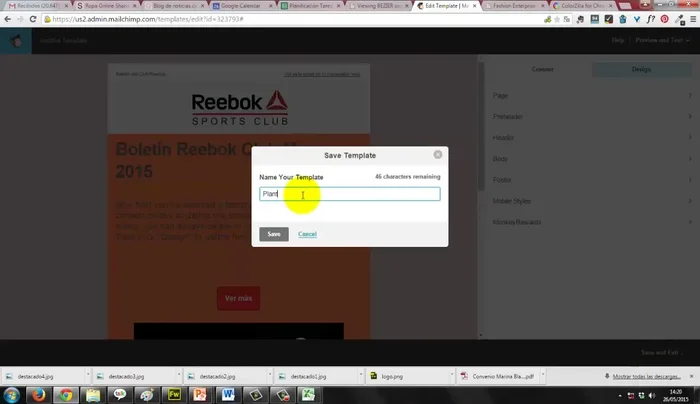
Task: Click the MailChimp Freddie logo icon
Action: pos(17,41)
